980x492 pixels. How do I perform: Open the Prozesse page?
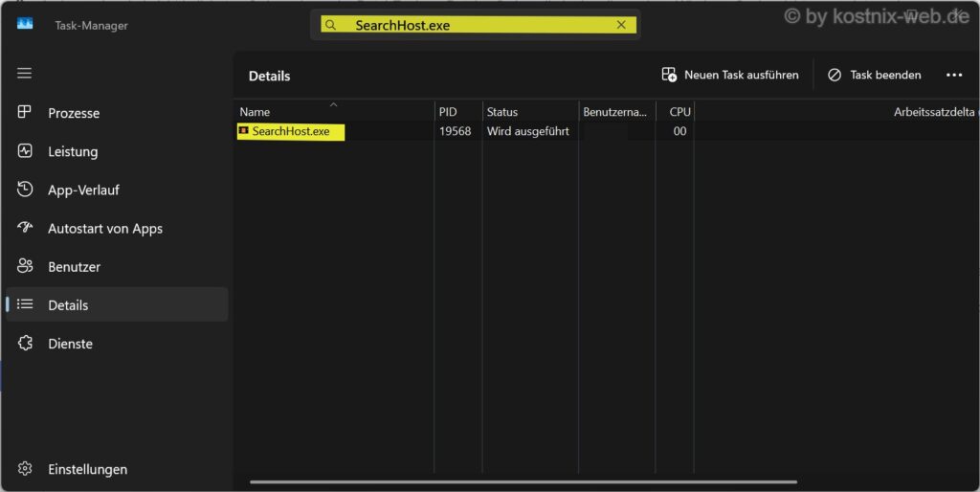pos(117,113)
